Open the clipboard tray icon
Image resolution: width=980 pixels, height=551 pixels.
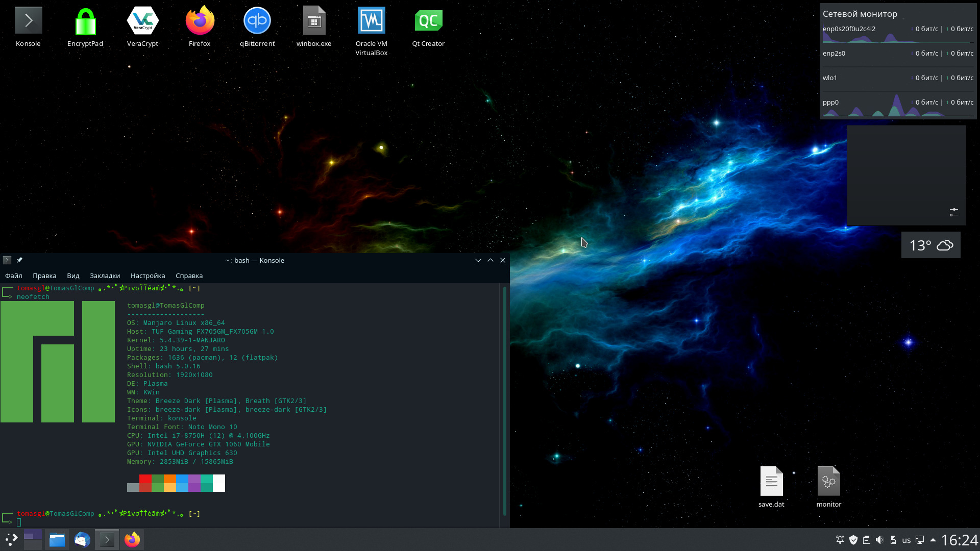866,540
